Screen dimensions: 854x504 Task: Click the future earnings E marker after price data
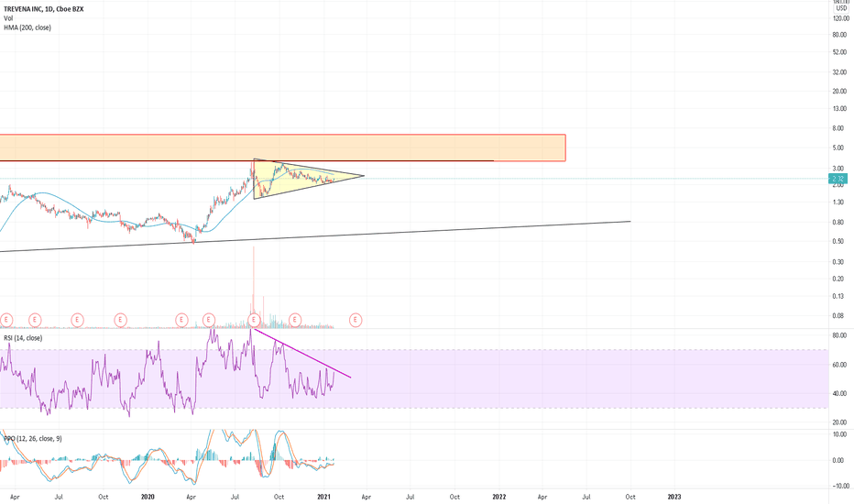[356, 320]
